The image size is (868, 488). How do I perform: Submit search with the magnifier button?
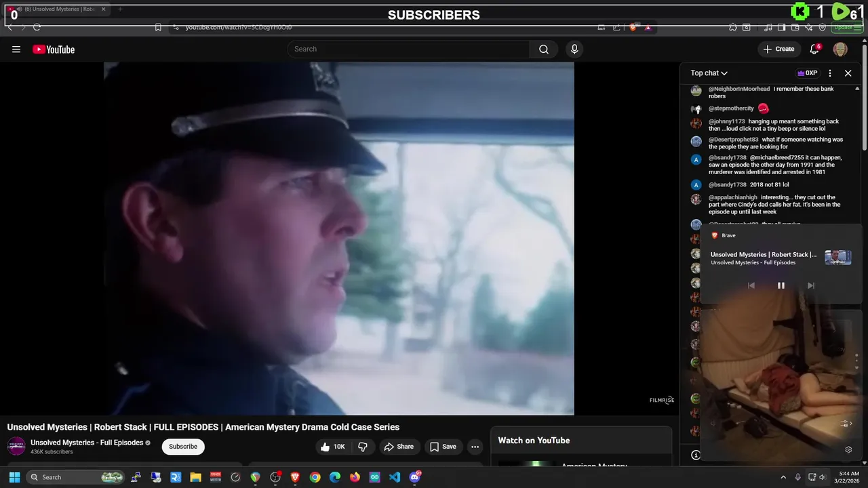coord(544,49)
